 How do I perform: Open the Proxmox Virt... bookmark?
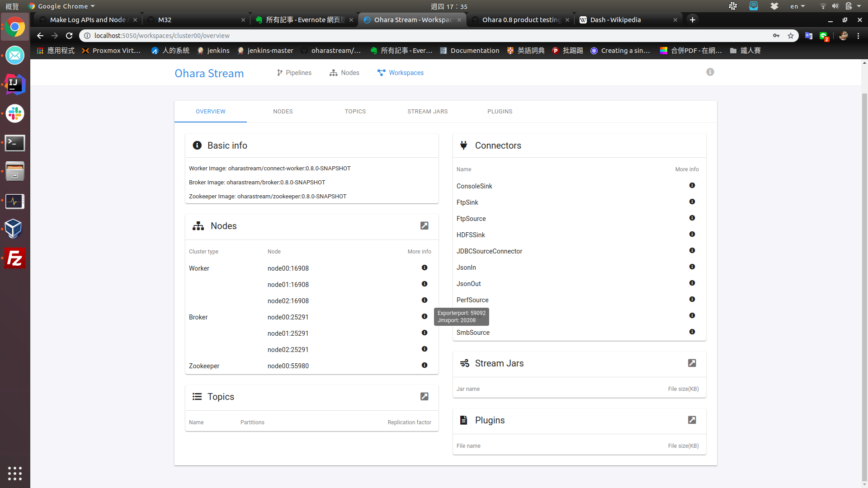point(111,51)
